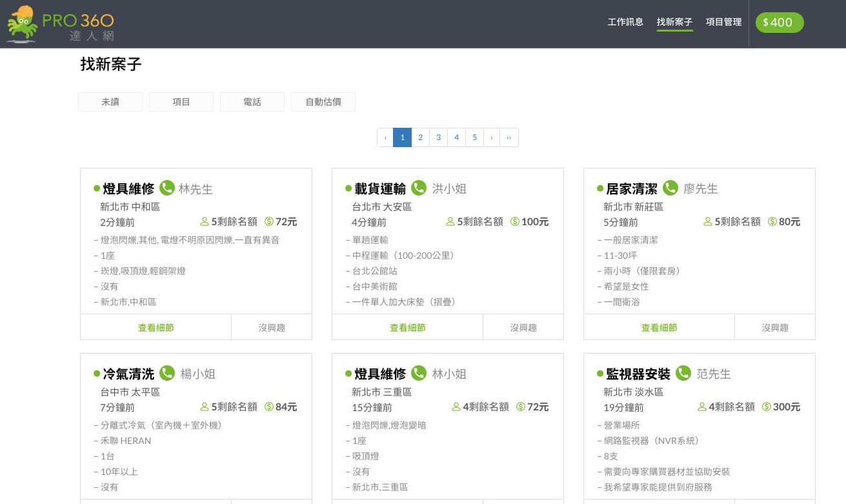Click green status dot beside 載貨運輸
Viewport: 846px width, 504px height.
pos(348,188)
